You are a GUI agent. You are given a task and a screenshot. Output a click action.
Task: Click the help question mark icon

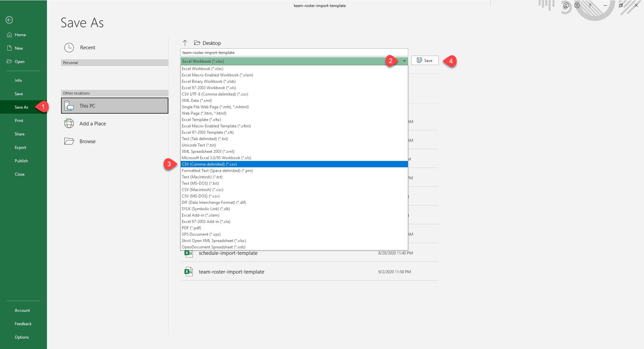tap(590, 5)
